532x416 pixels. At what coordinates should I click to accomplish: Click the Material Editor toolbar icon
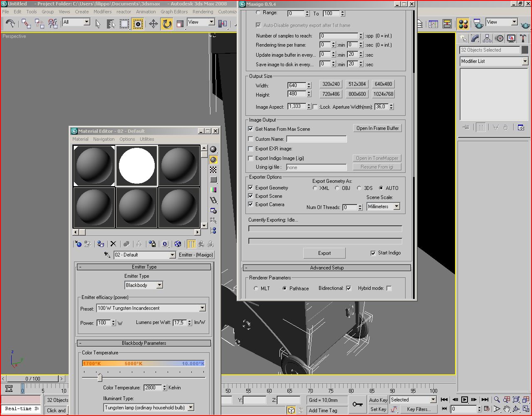coord(463,24)
